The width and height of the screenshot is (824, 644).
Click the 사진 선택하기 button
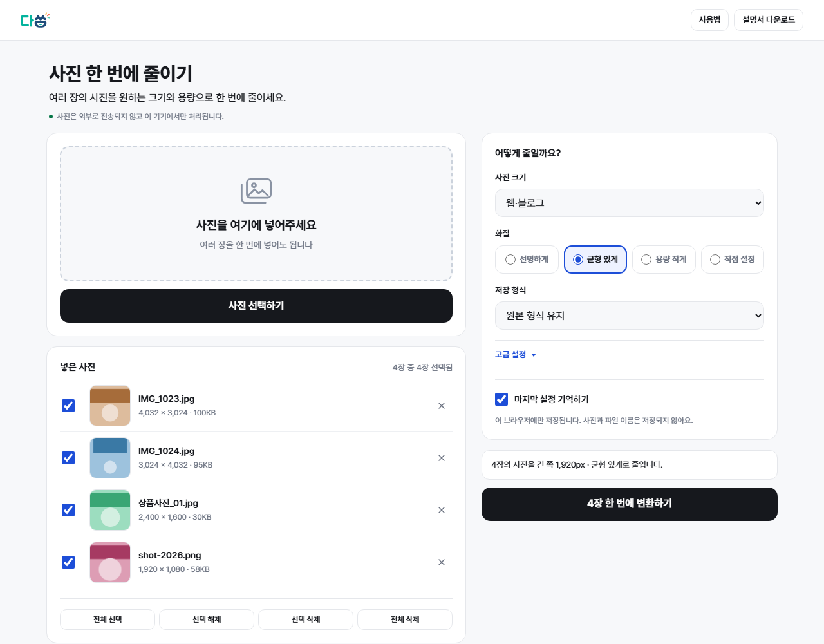pos(256,306)
